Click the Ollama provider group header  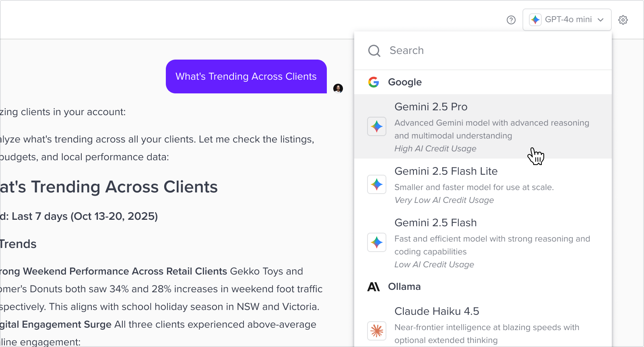pyautogui.click(x=483, y=287)
